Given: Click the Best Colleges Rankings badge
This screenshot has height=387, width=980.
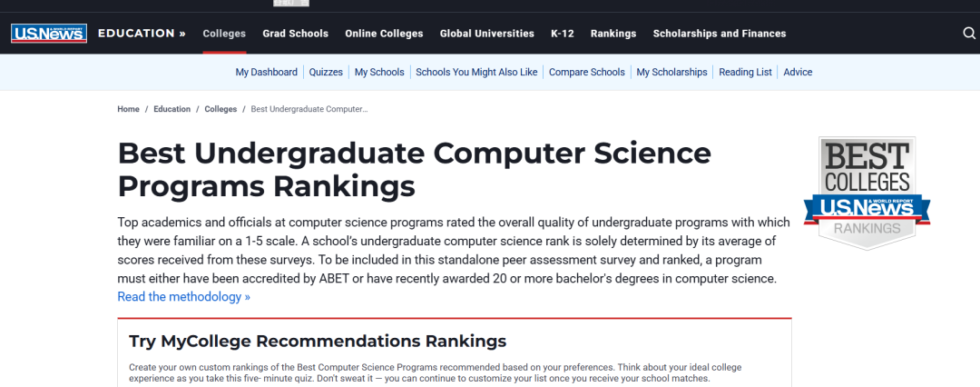Looking at the screenshot, I should (867, 193).
